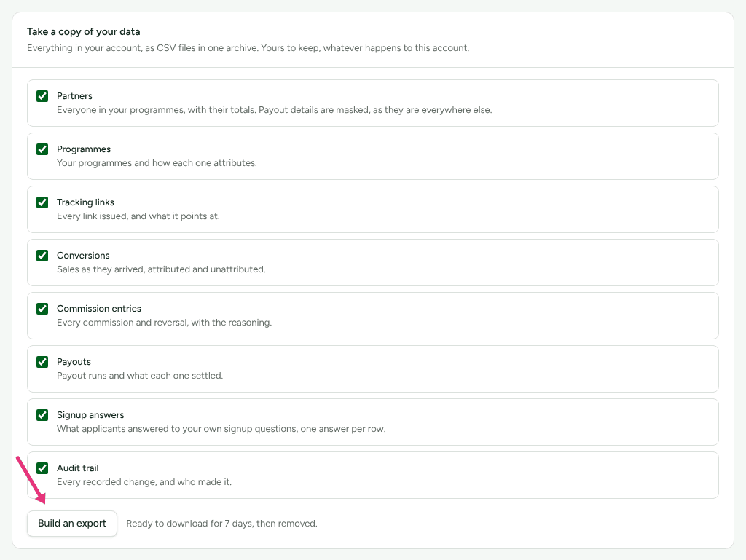
Task: Click 'Every commission and reversal, with the reasoning'
Action: (x=165, y=323)
